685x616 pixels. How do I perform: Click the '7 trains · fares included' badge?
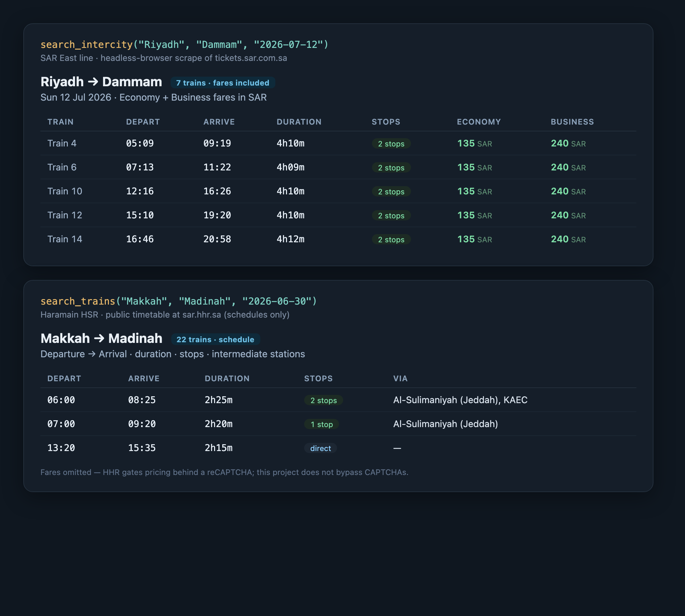(223, 83)
